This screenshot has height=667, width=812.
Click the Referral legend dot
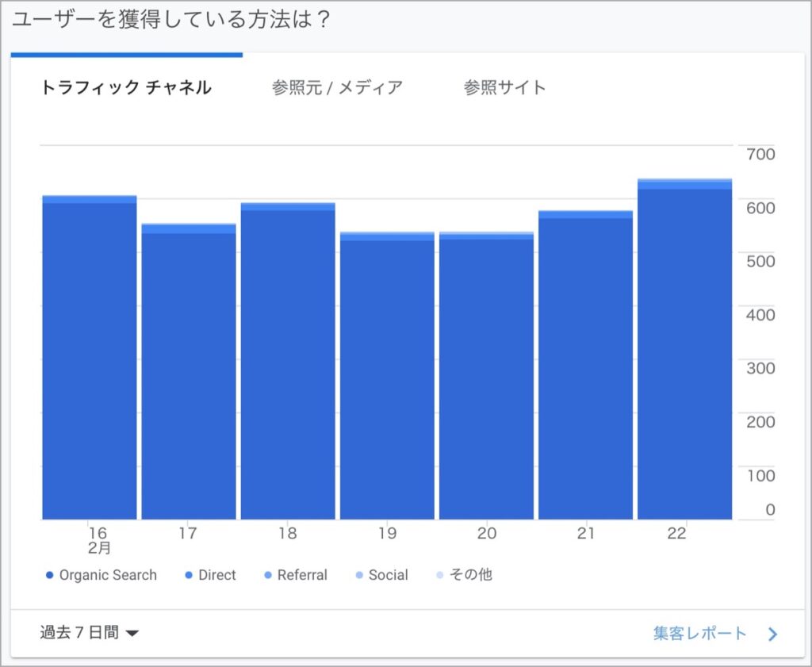point(268,575)
